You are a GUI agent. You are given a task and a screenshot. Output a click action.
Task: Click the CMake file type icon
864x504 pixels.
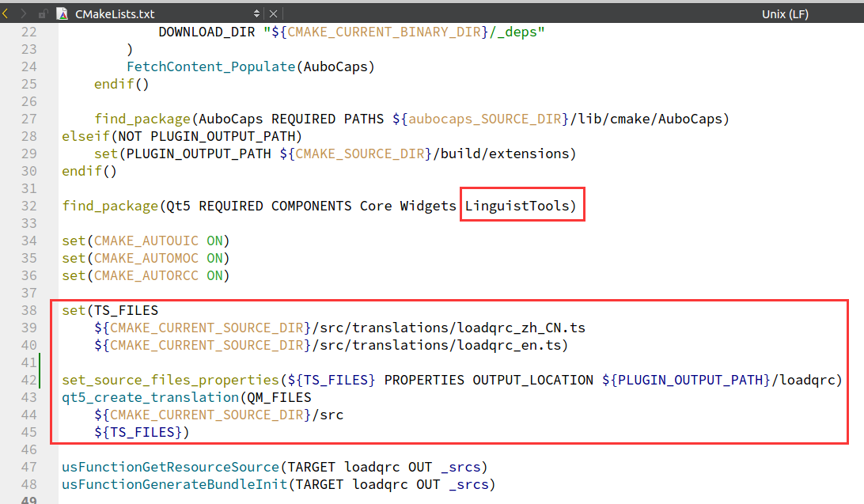(x=63, y=13)
